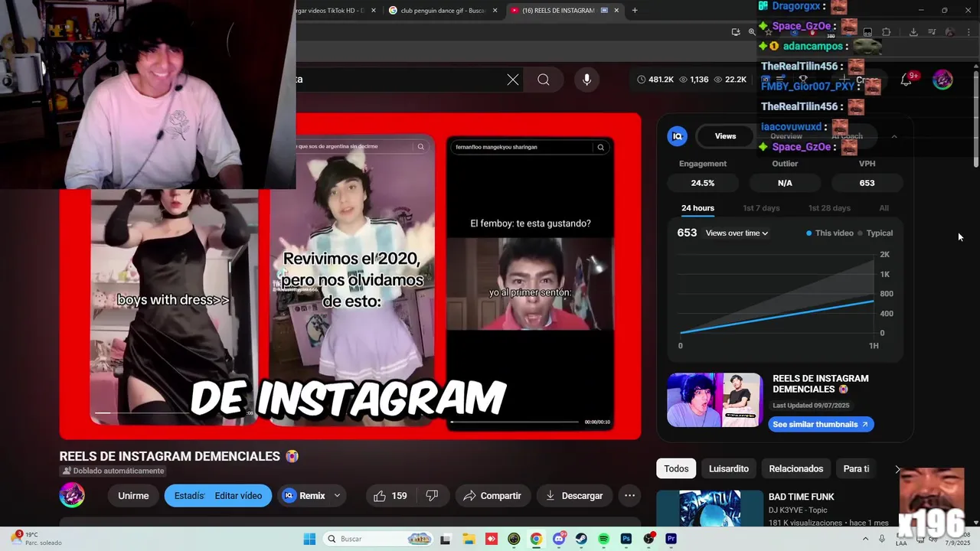Close the REELS DE INSTAGRAM tab
This screenshot has width=980, height=551.
pyautogui.click(x=616, y=10)
